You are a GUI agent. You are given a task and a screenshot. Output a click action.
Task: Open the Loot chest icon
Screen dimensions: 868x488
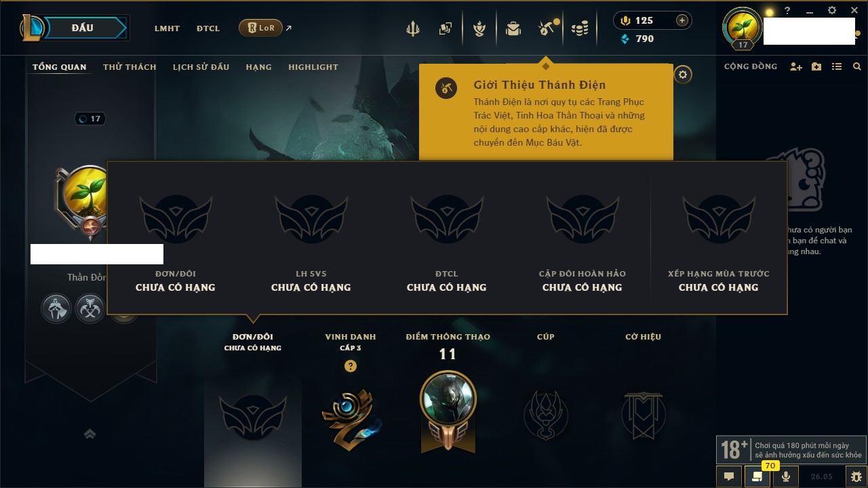(x=513, y=28)
